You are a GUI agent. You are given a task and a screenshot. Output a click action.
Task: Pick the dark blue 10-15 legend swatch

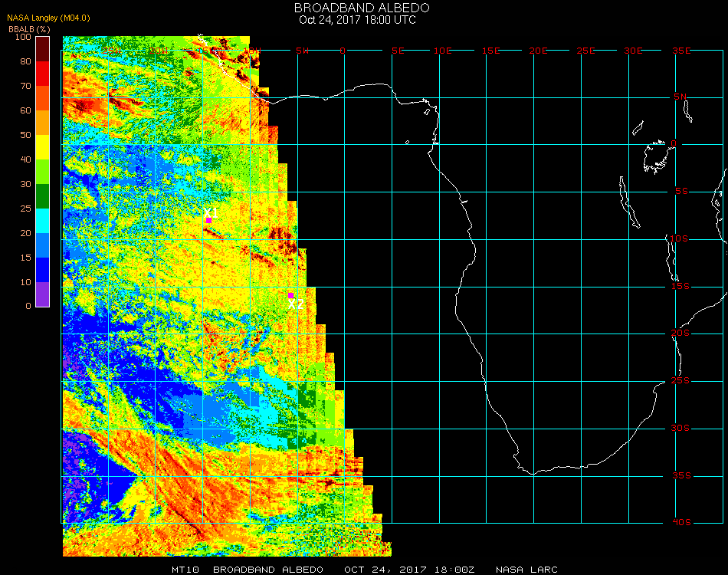pos(43,270)
